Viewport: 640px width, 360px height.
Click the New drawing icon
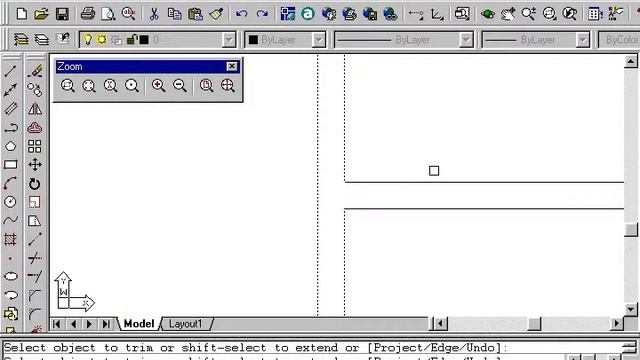[x=22, y=14]
